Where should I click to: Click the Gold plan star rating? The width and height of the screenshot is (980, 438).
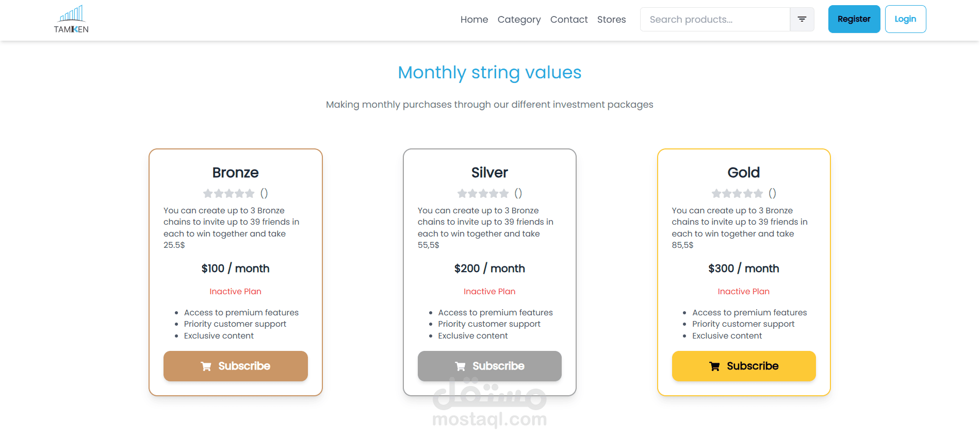click(737, 194)
